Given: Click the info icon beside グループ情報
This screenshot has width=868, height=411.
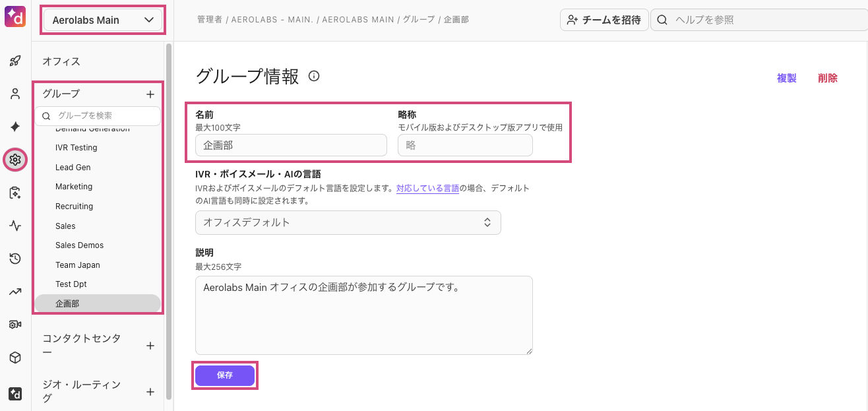Looking at the screenshot, I should pos(314,77).
